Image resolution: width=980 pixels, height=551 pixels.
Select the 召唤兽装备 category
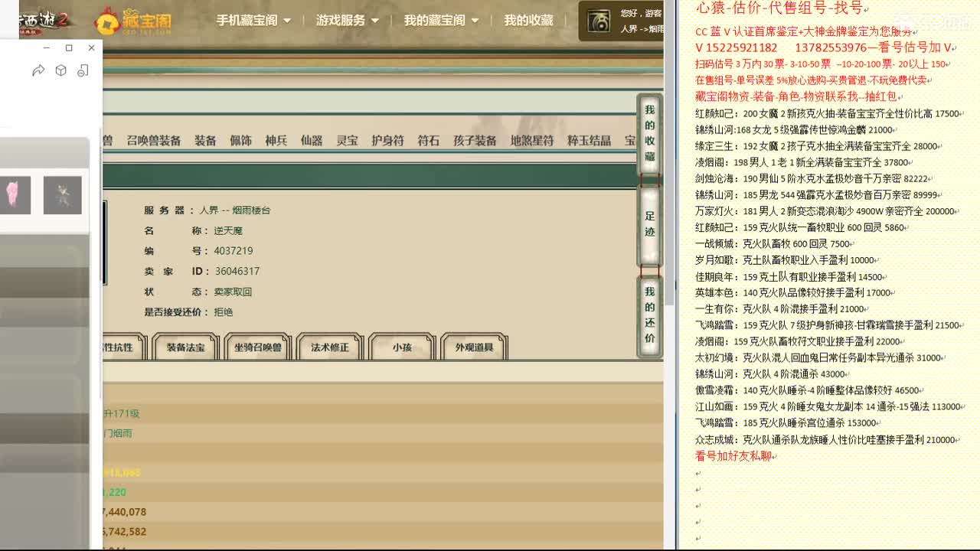point(154,141)
